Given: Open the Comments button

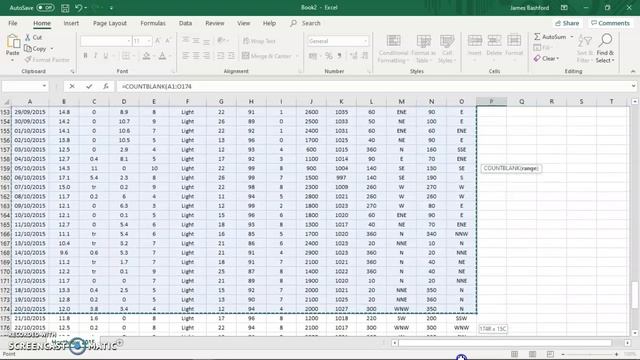Looking at the screenshot, I should tap(610, 23).
